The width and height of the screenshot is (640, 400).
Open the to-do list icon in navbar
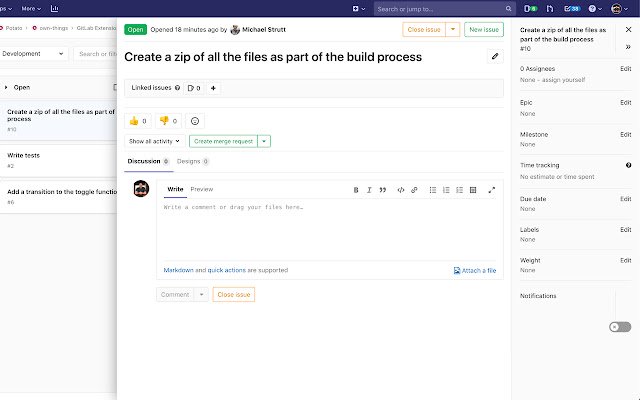coord(572,9)
